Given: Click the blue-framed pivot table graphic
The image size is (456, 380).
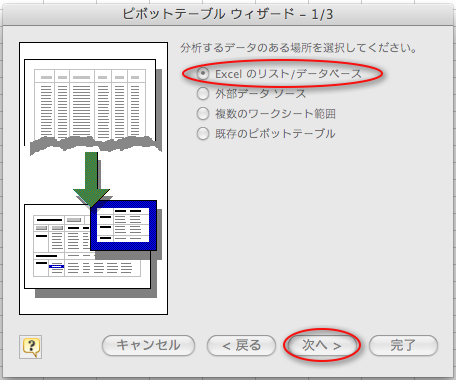Looking at the screenshot, I should point(123,225).
